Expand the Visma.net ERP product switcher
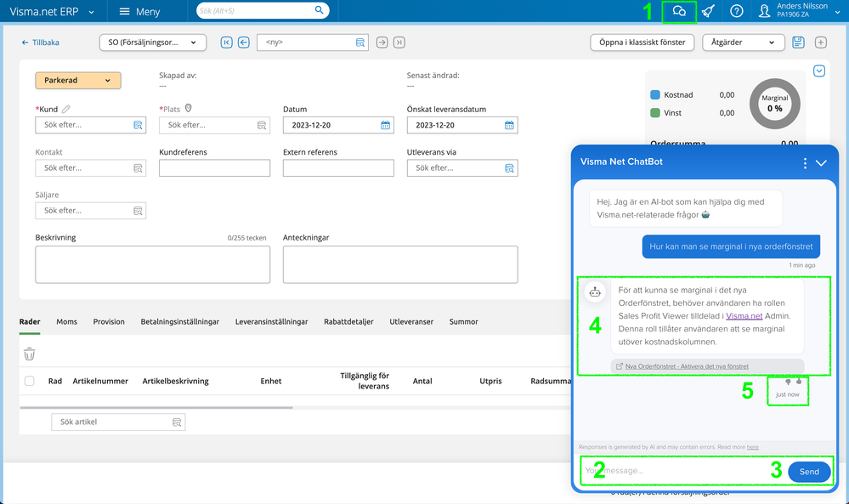Screen dimensions: 849x504 coord(91,12)
